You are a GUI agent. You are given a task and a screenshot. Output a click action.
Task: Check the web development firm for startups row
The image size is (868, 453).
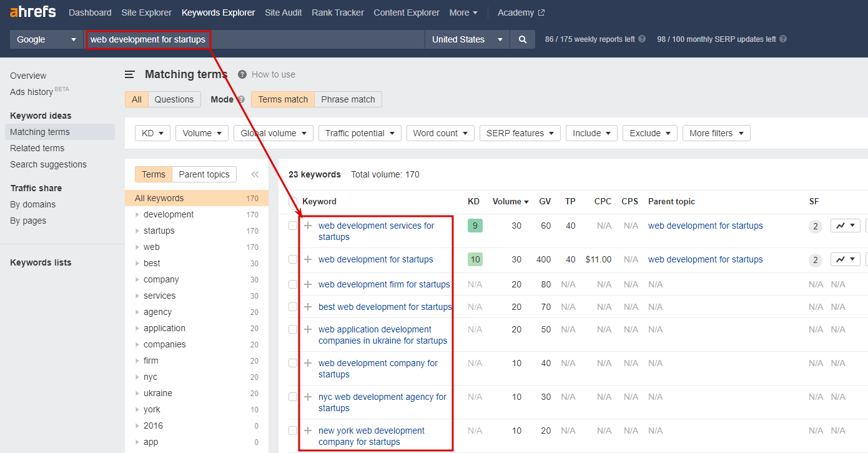[x=293, y=284]
